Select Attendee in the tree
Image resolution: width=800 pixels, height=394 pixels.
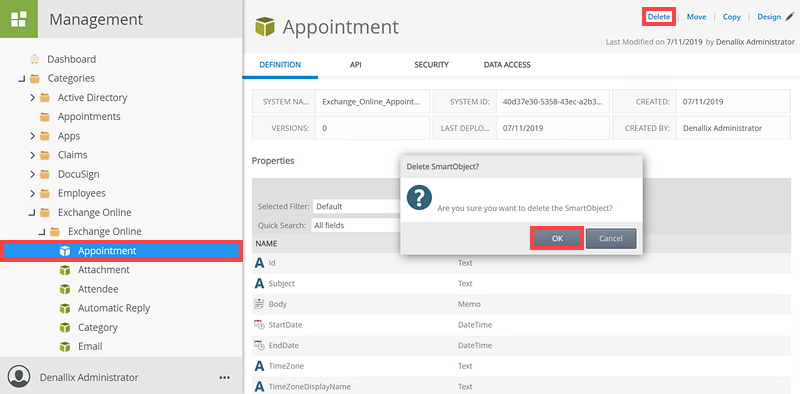click(x=98, y=289)
